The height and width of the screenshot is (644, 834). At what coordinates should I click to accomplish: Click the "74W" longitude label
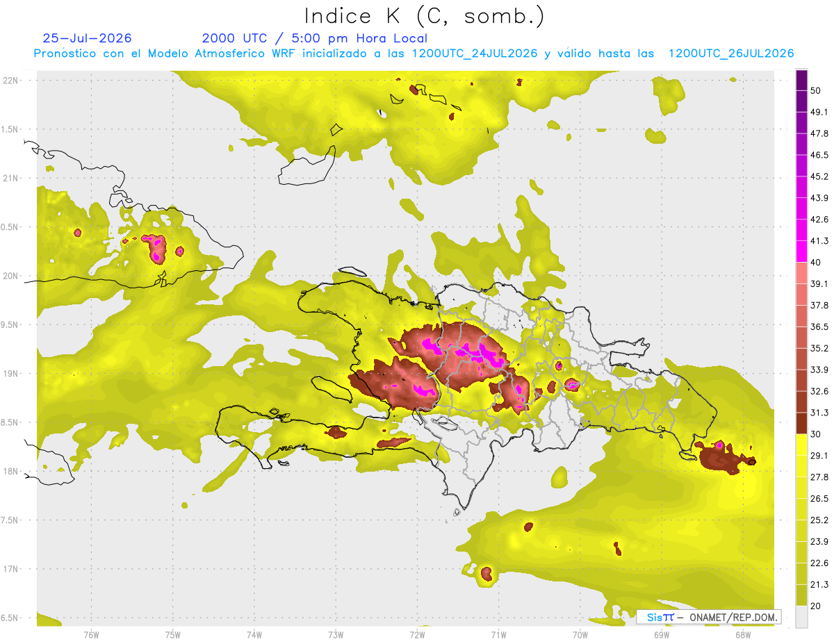click(254, 635)
